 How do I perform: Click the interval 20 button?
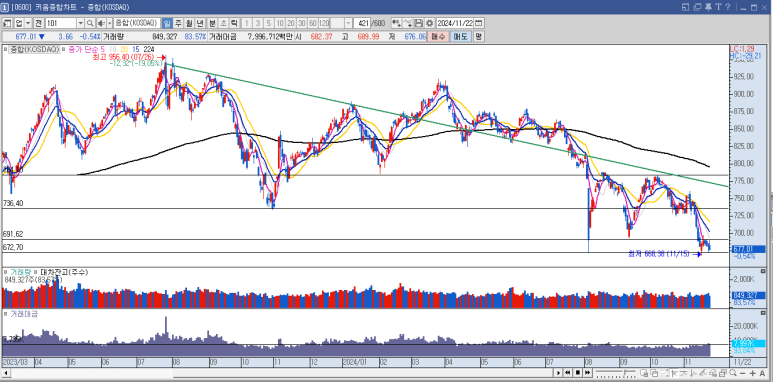pos(290,23)
